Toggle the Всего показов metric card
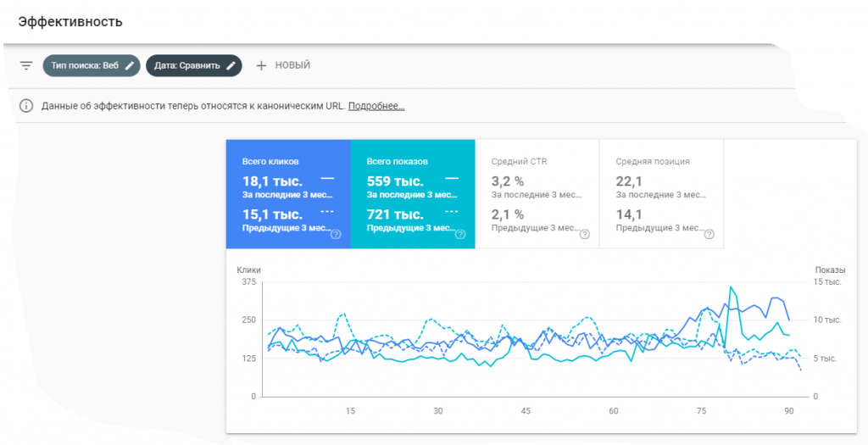Screen dimensions: 868x445 click(412, 194)
